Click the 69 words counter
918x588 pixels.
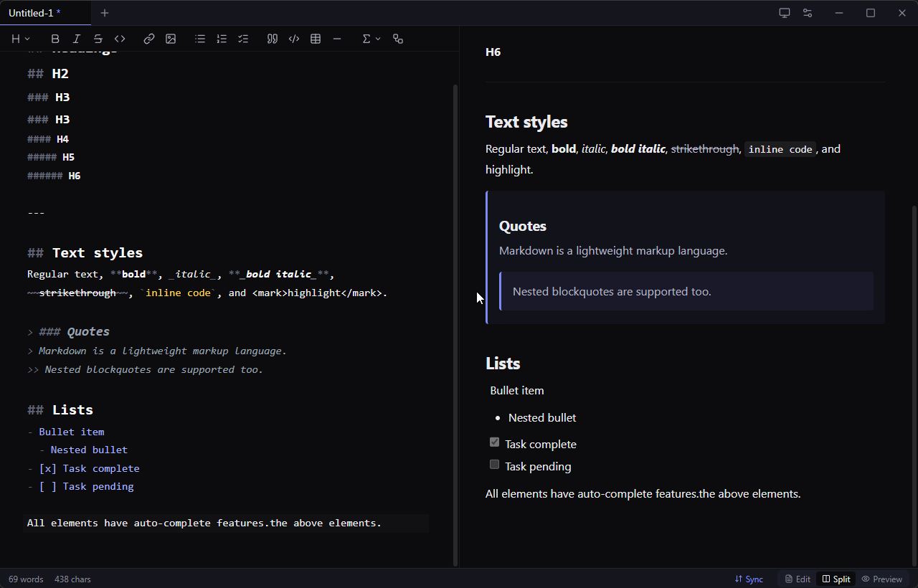click(x=26, y=579)
